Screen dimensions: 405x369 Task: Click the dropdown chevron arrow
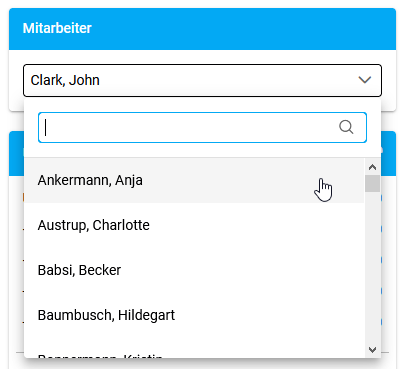pos(365,80)
